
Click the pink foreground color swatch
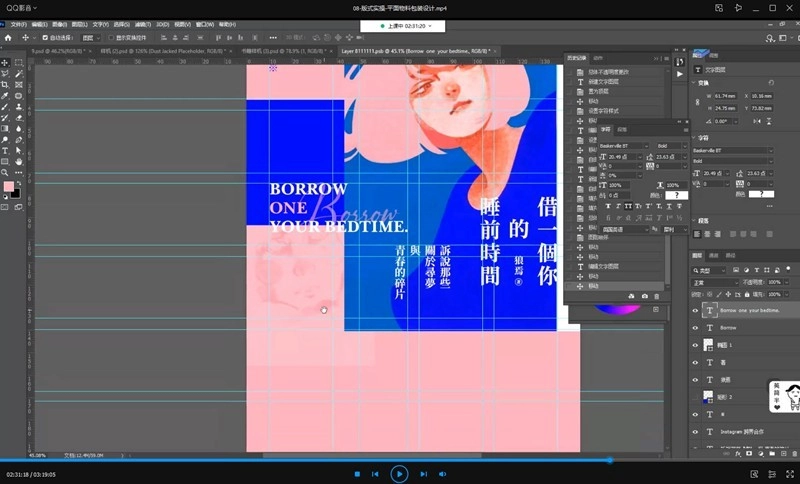click(x=9, y=187)
